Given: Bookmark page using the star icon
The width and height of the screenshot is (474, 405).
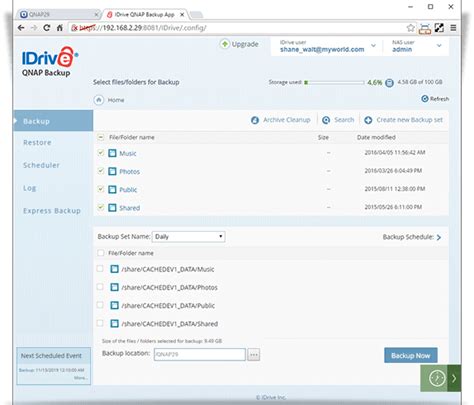Looking at the screenshot, I should (411, 28).
